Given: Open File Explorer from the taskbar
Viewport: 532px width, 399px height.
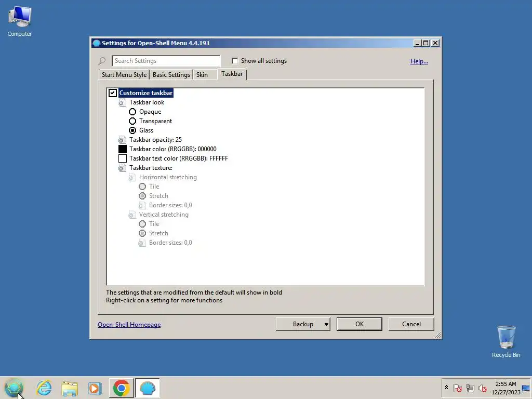Looking at the screenshot, I should [x=70, y=388].
